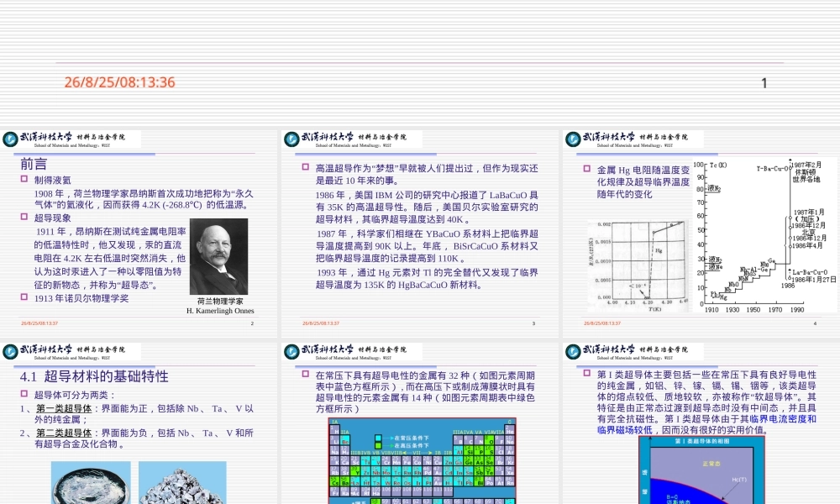Select the portrait photo of Kamerlingh Onnes

coord(218,256)
